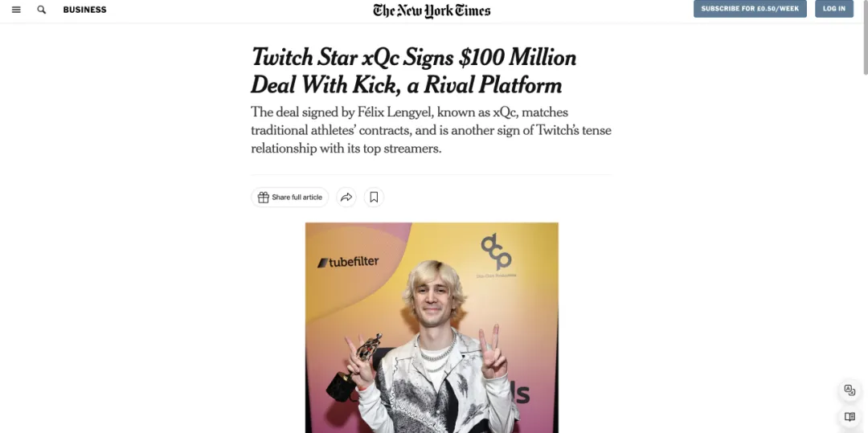Image resolution: width=868 pixels, height=433 pixels.
Task: Click The New York Times logo
Action: click(432, 10)
